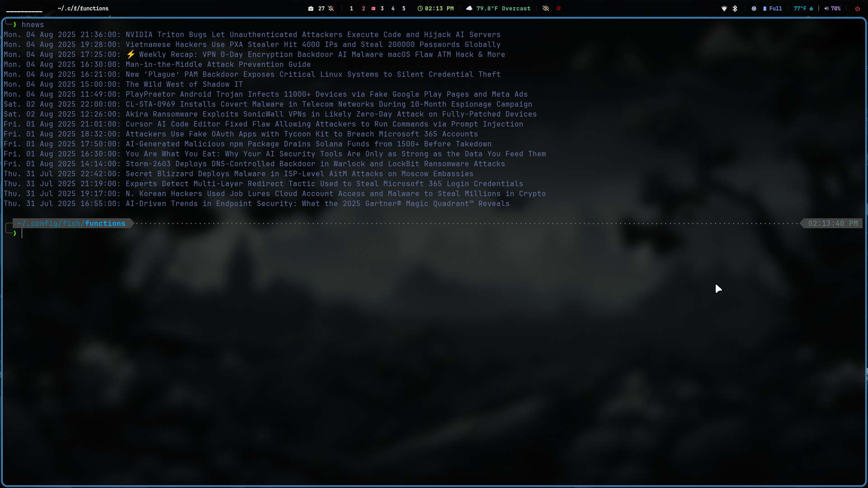Toggle the muted notification bell
Viewport: 868px width, 488px height.
pyautogui.click(x=330, y=9)
